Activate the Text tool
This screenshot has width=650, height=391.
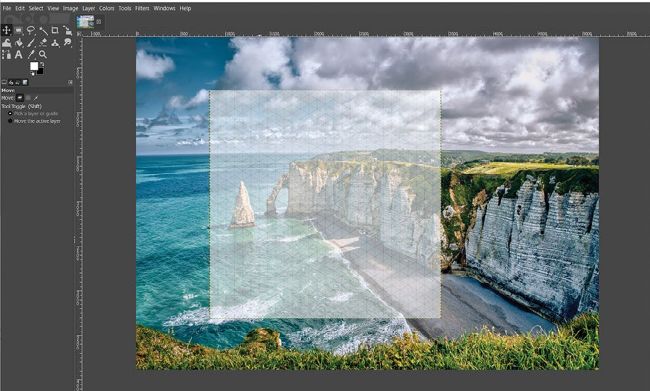pos(19,54)
